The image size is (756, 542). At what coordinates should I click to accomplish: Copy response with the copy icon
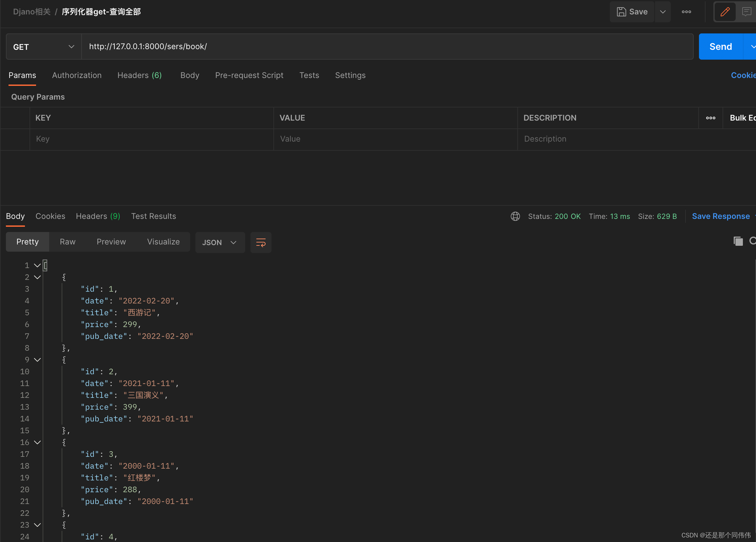pos(738,241)
